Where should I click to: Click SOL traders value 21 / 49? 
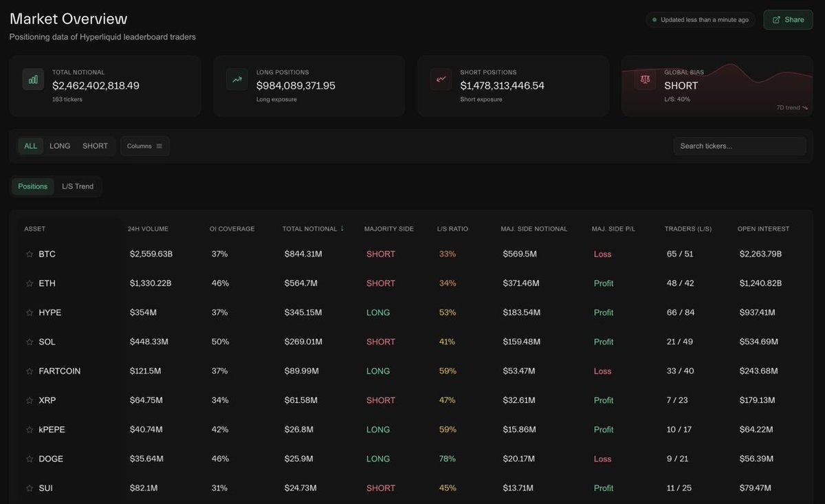pos(680,342)
